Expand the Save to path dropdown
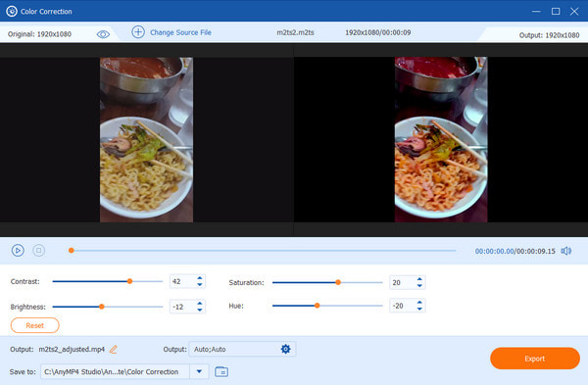 tap(199, 371)
